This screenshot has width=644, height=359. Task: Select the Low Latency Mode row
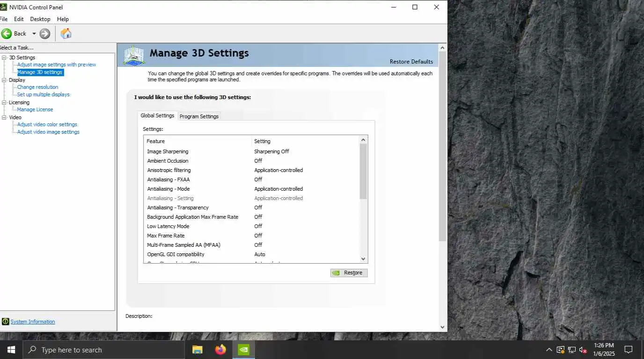click(252, 226)
